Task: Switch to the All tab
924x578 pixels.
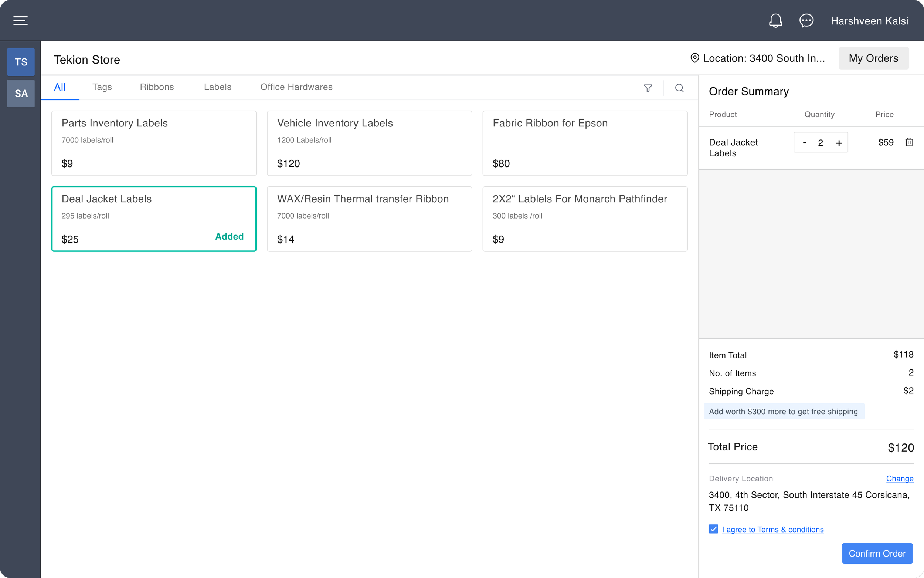Action: 60,87
